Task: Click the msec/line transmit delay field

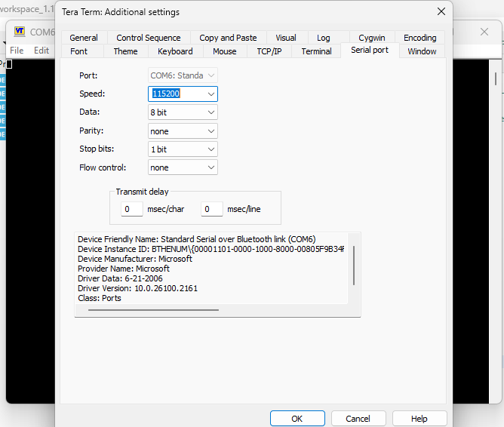Action: 212,209
